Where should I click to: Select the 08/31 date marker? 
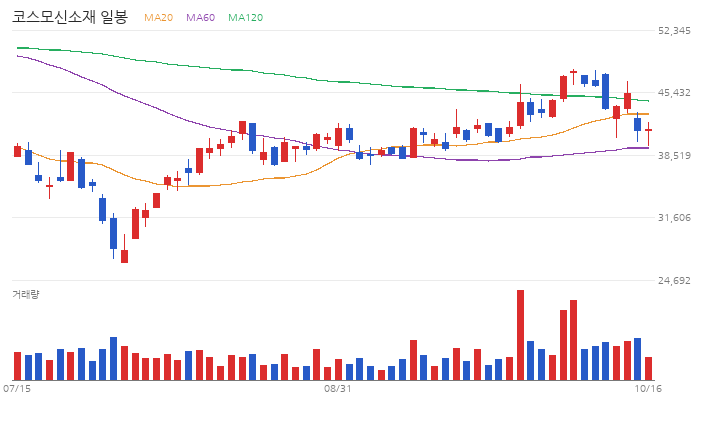tap(338, 389)
